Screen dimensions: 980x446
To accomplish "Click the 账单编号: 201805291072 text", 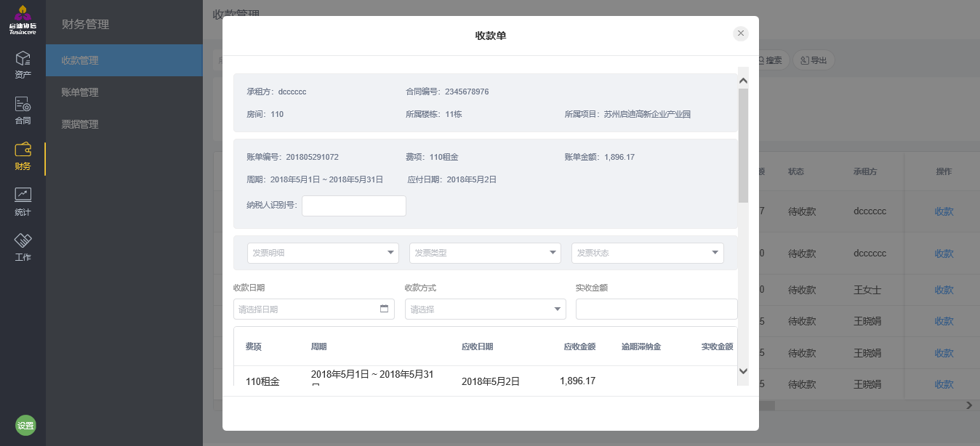I will (292, 157).
